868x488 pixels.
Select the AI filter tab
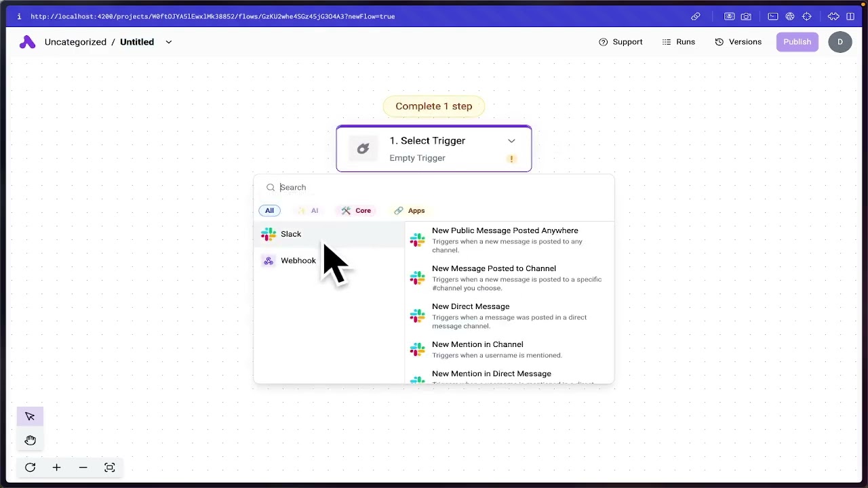[x=309, y=211]
